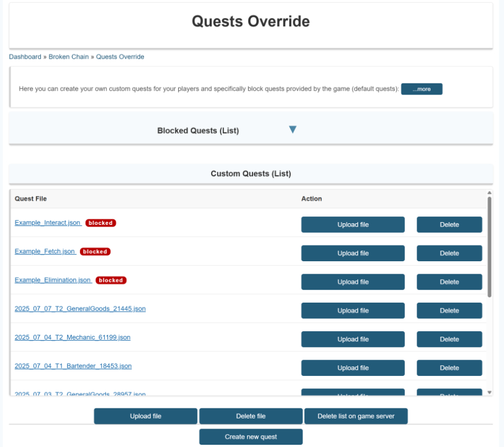Upload file for 2025_07_07_T2_GeneralGoods_21445.json
Image resolution: width=504 pixels, height=447 pixels.
(x=353, y=310)
